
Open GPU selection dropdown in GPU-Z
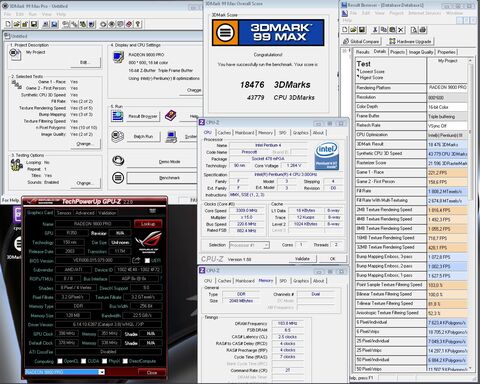click(102, 372)
